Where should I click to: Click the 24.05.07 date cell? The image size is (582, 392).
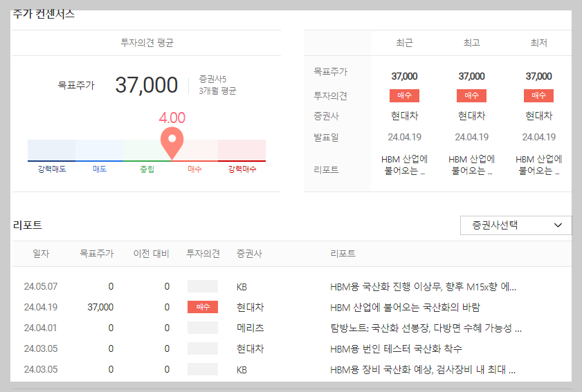[x=41, y=287]
